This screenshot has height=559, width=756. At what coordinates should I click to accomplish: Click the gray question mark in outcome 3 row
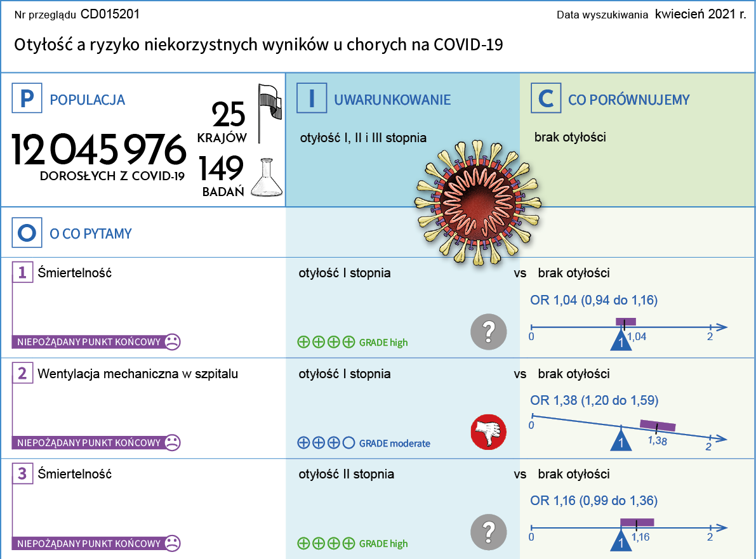(488, 532)
